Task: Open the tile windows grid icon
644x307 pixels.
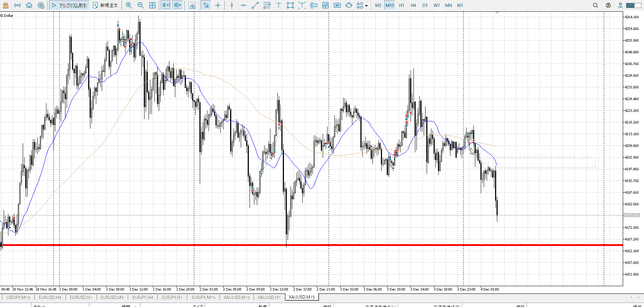Action: tap(152, 5)
